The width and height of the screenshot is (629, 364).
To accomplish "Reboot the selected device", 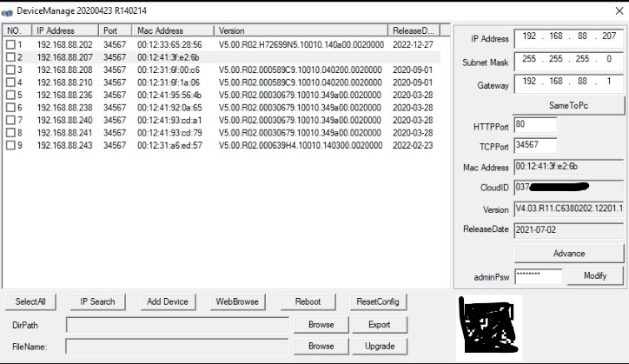I will click(308, 301).
